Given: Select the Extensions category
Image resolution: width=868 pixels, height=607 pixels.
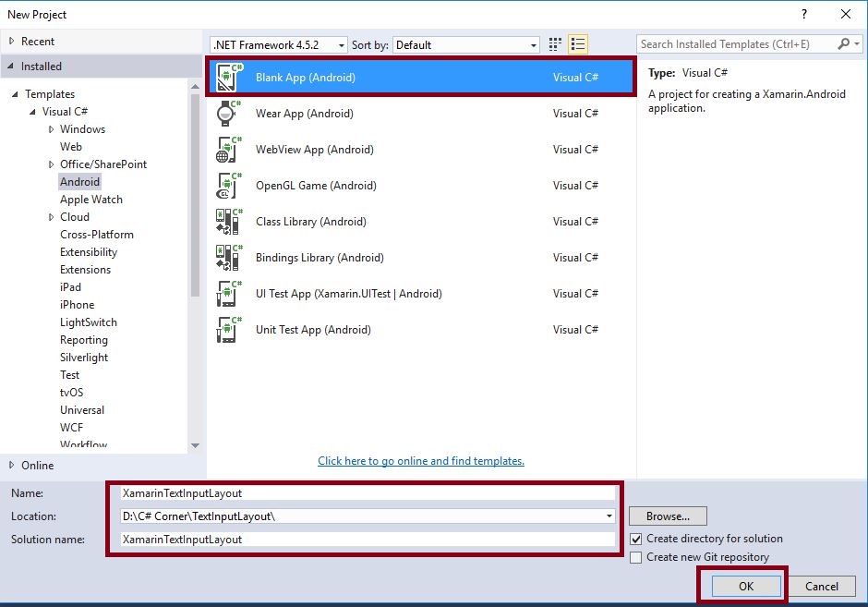Looking at the screenshot, I should click(x=85, y=270).
